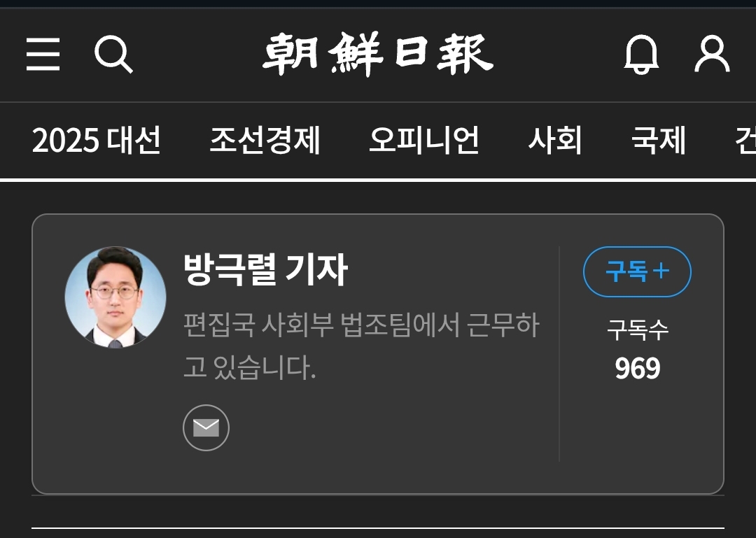Open the user account icon
The height and width of the screenshot is (538, 756).
point(712,53)
